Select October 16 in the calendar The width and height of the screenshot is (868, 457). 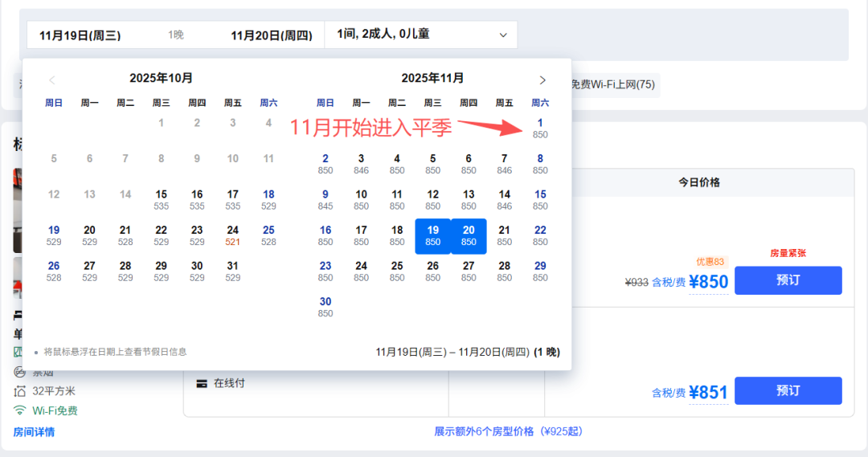tap(197, 200)
